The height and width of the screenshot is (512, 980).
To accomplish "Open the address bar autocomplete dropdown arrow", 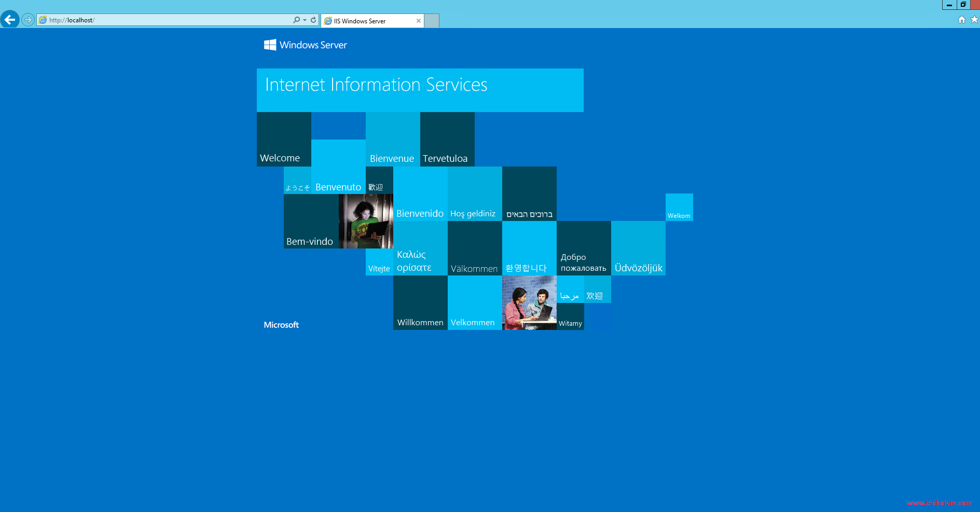I will (305, 20).
